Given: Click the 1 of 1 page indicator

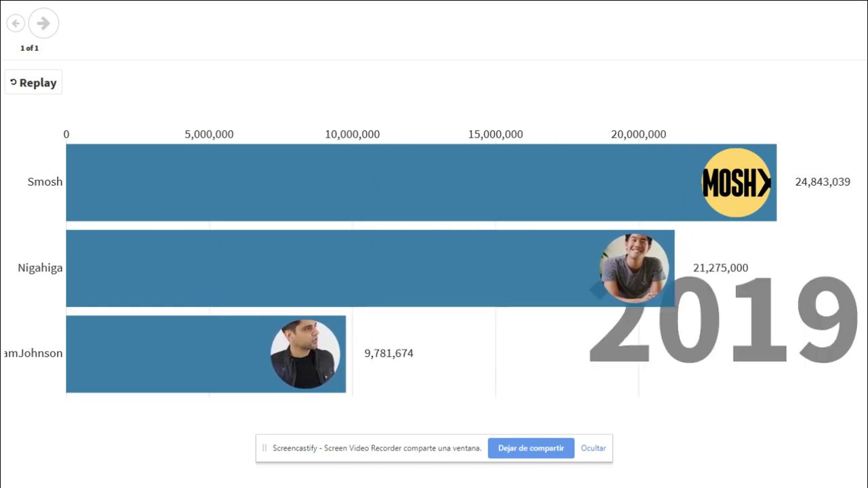Looking at the screenshot, I should click(29, 48).
